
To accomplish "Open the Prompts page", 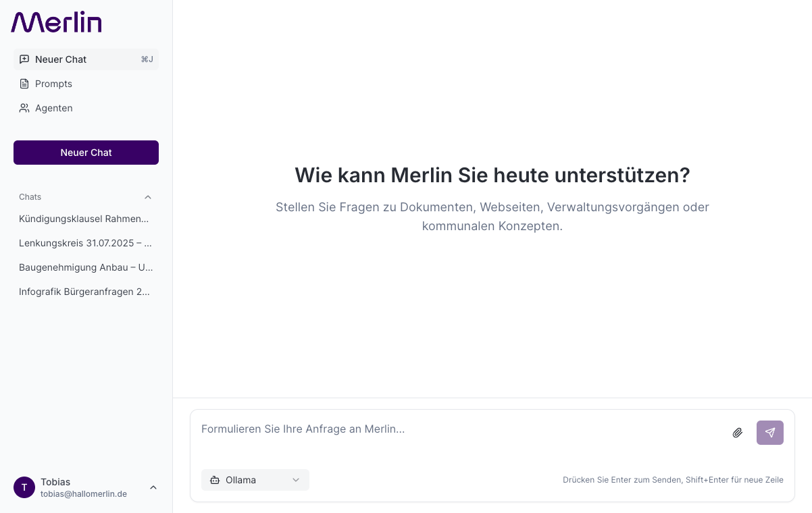I will tap(86, 84).
